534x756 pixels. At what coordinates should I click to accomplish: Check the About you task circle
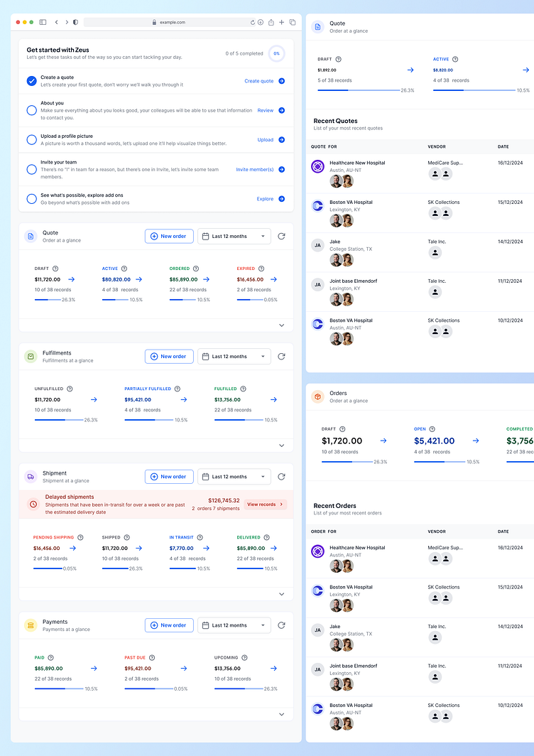point(32,110)
